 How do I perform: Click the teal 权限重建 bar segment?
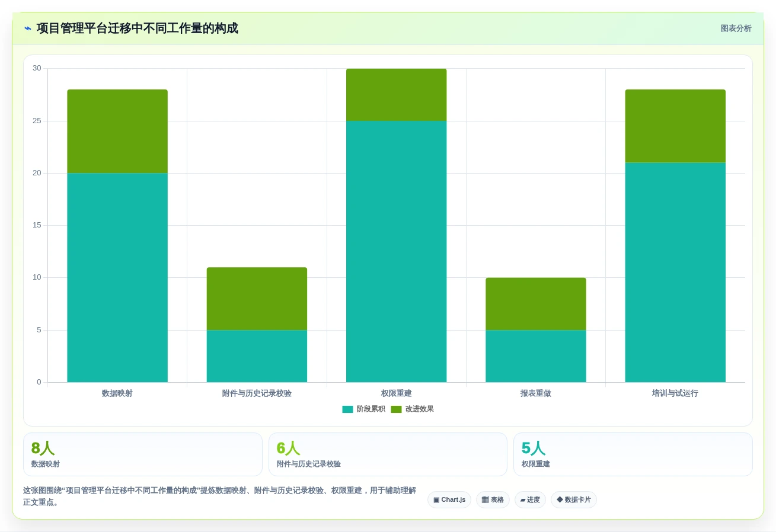click(397, 252)
